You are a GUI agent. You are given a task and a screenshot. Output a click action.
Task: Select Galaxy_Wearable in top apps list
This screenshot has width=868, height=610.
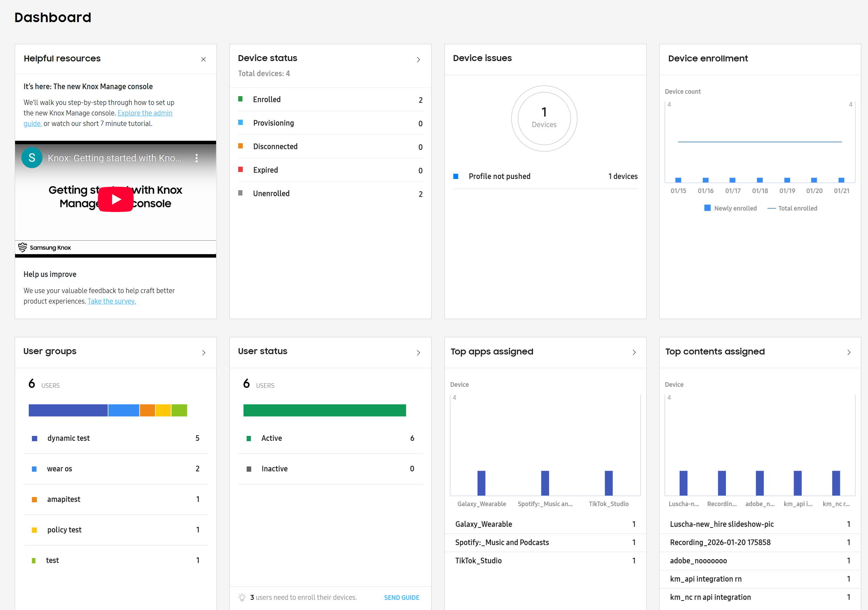pyautogui.click(x=545, y=524)
